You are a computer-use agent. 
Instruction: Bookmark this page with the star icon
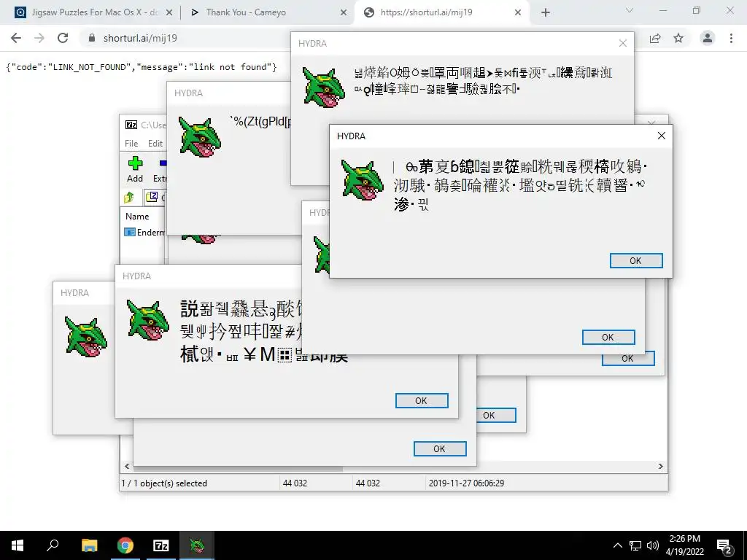point(678,38)
